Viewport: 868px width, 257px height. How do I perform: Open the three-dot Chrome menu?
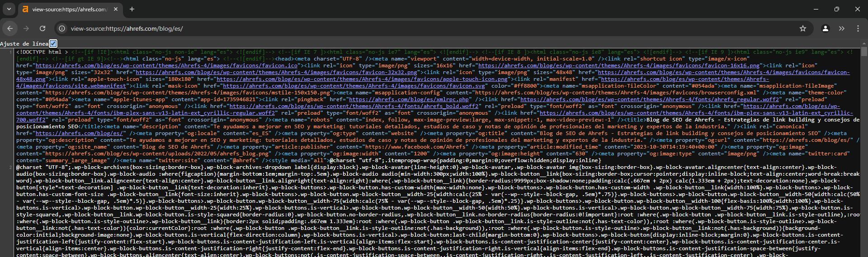[x=858, y=28]
